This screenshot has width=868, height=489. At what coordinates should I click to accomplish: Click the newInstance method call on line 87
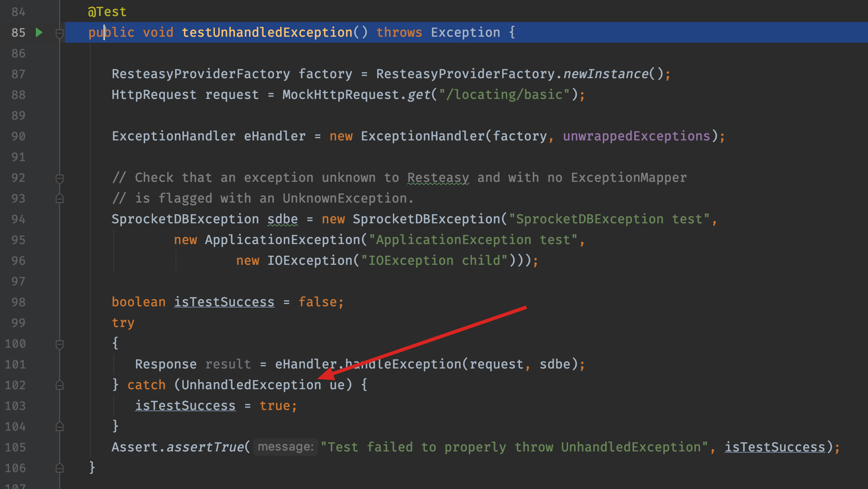(606, 74)
